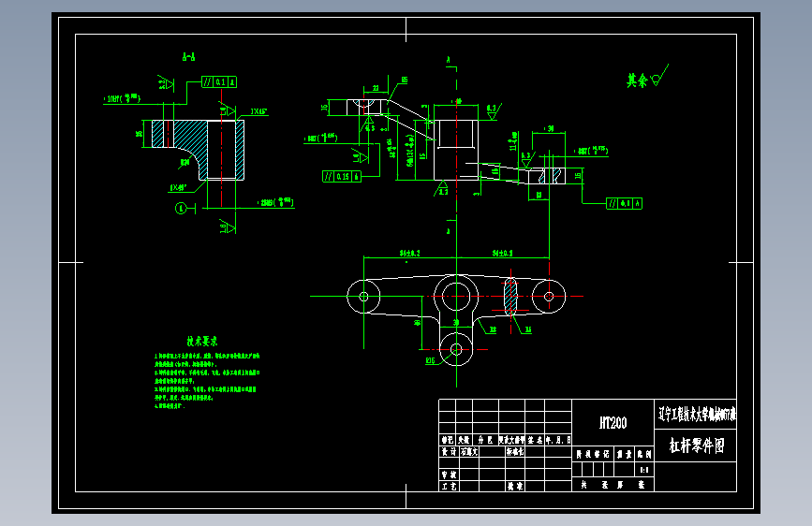Select the 其余 surface finish note
This screenshot has height=526, width=812.
(x=638, y=80)
